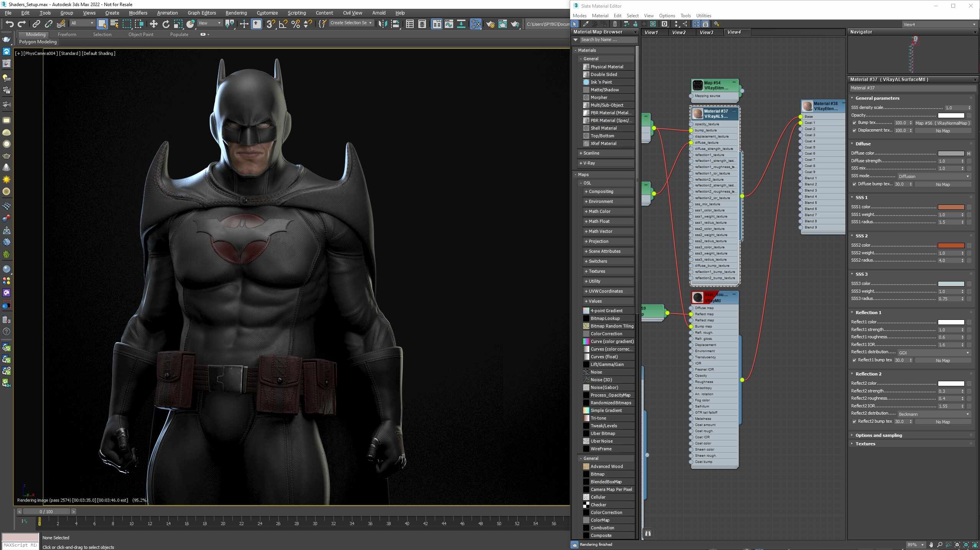Click the Undo arrow icon
The image size is (980, 550).
pyautogui.click(x=10, y=24)
